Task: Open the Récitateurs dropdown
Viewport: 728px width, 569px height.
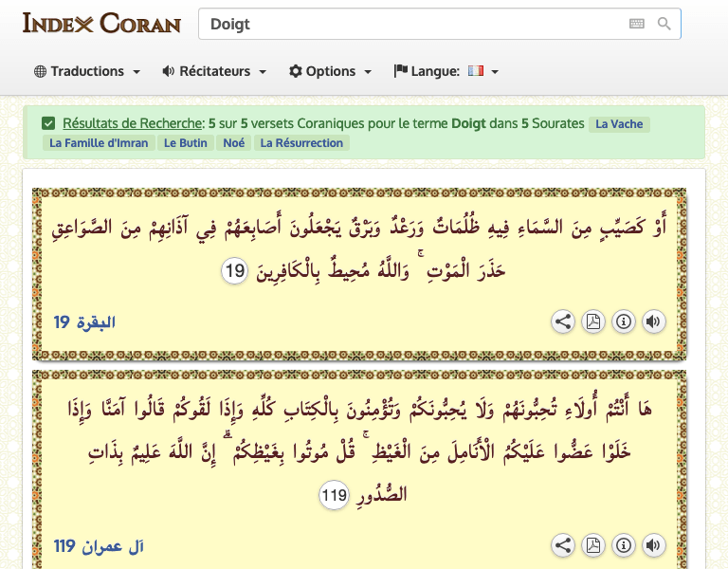Action: click(x=214, y=71)
